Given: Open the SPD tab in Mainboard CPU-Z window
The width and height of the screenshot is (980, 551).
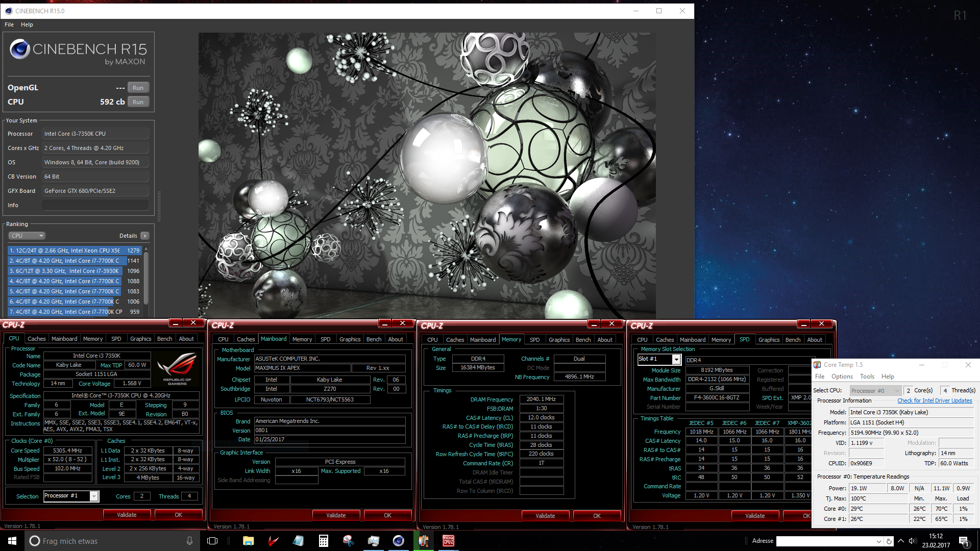Looking at the screenshot, I should (x=325, y=339).
